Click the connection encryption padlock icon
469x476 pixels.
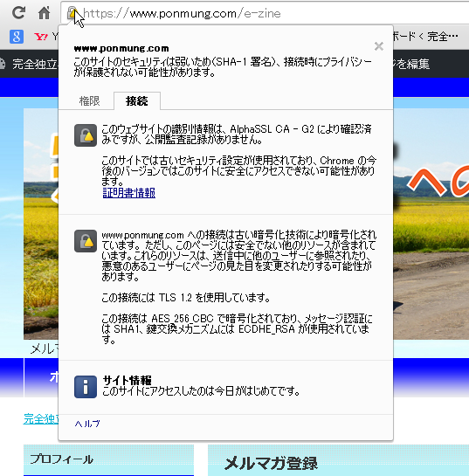(86, 241)
